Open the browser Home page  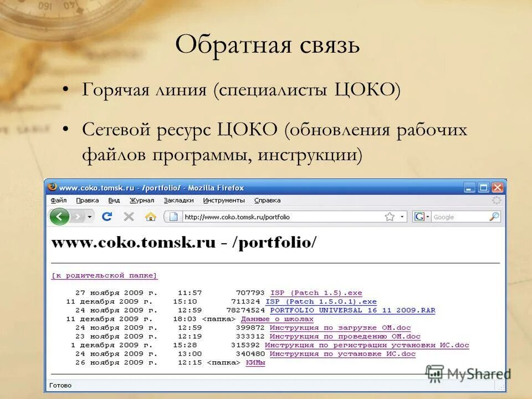150,216
